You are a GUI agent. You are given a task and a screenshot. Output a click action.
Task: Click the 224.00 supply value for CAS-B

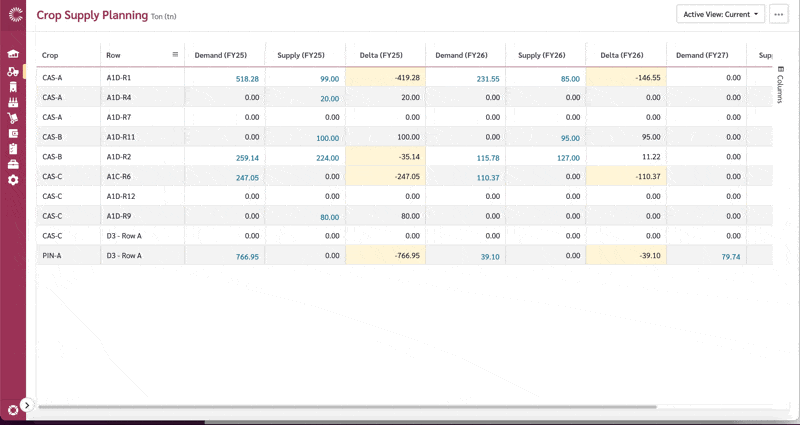coord(327,158)
